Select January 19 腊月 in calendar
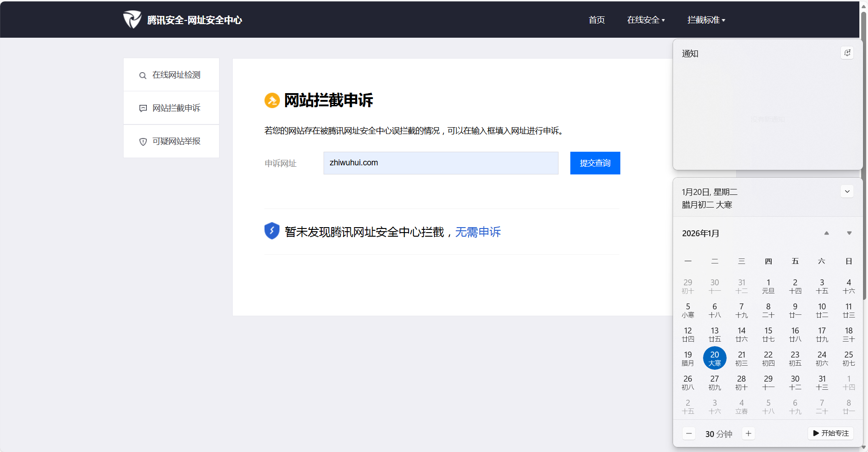Screen dimensions: 868x452 click(x=688, y=358)
